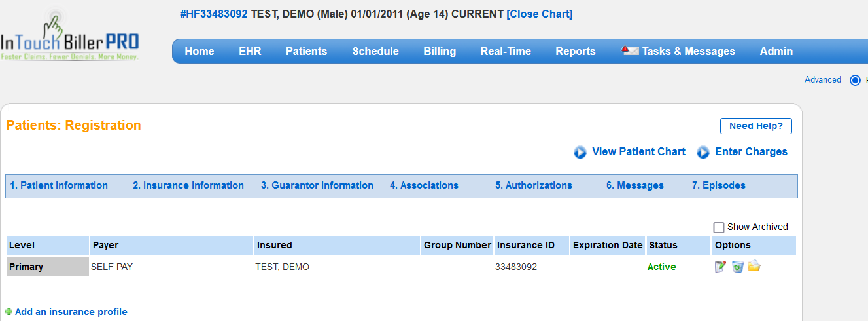Image resolution: width=868 pixels, height=321 pixels.
Task: Click the blue arrow beside View Patient Chart
Action: point(580,152)
